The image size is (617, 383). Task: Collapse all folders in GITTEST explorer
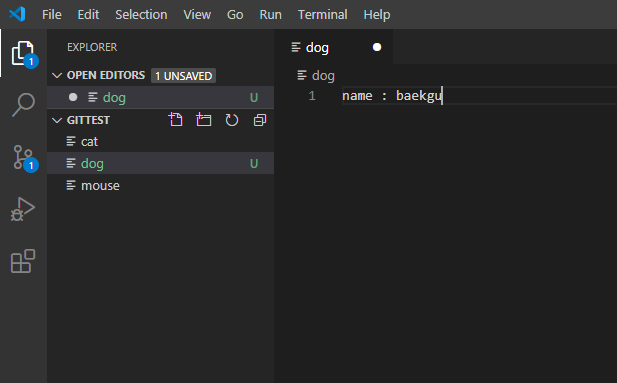[260, 120]
